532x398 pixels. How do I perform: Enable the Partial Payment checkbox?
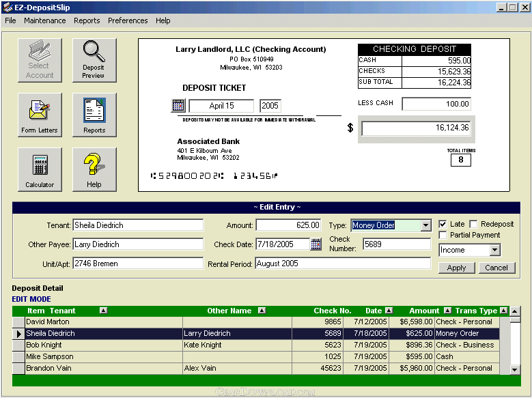[x=443, y=235]
